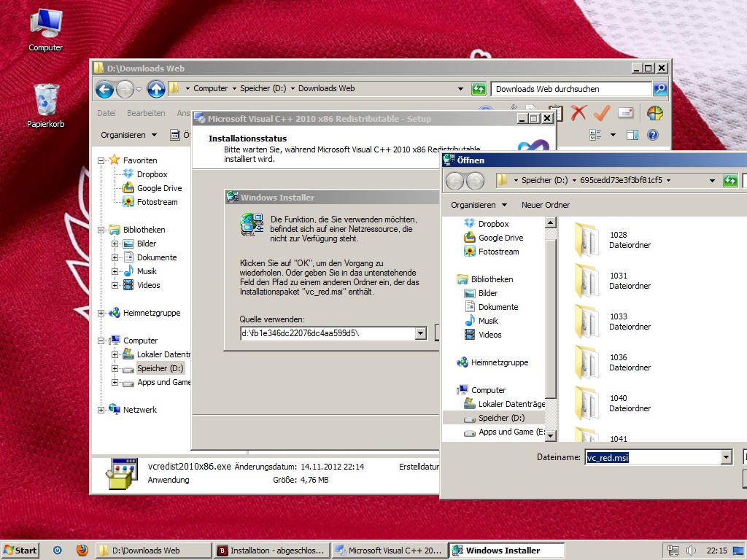This screenshot has width=747, height=560.
Task: Open the Quelle verwenden dropdown arrow
Action: (x=420, y=333)
